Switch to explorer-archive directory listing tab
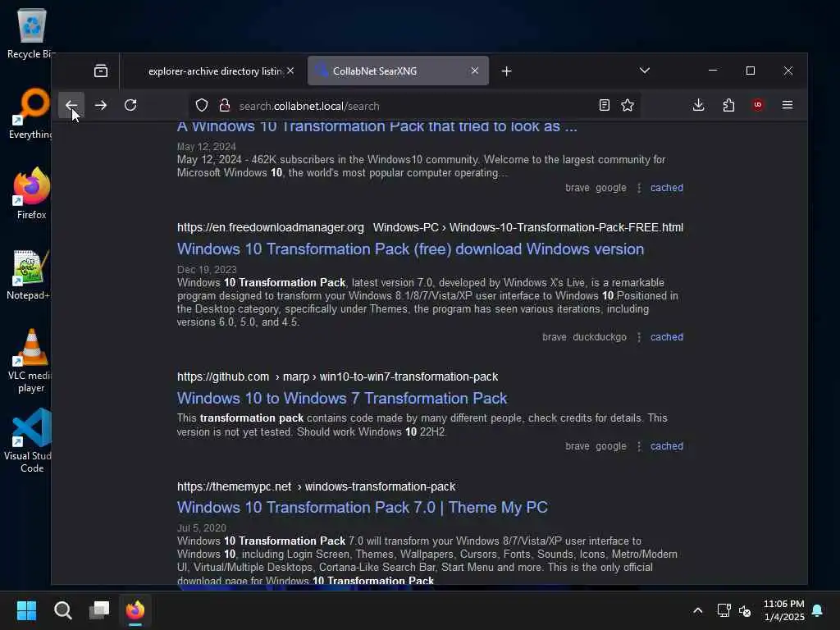Viewport: 840px width, 630px height. [x=214, y=71]
